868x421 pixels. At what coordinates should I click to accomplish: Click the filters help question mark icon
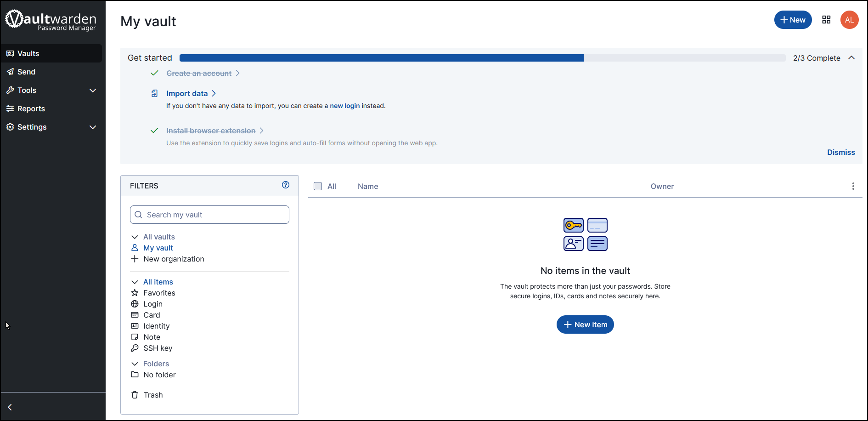286,185
